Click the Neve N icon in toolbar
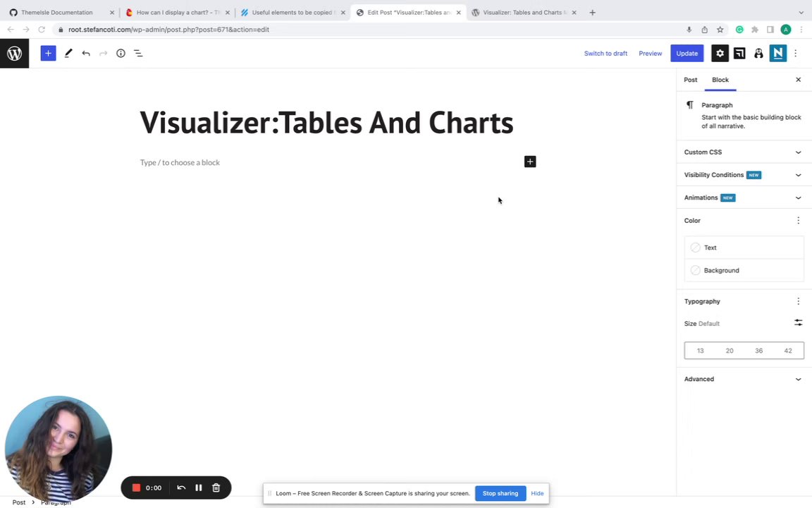The image size is (812, 508). point(777,54)
